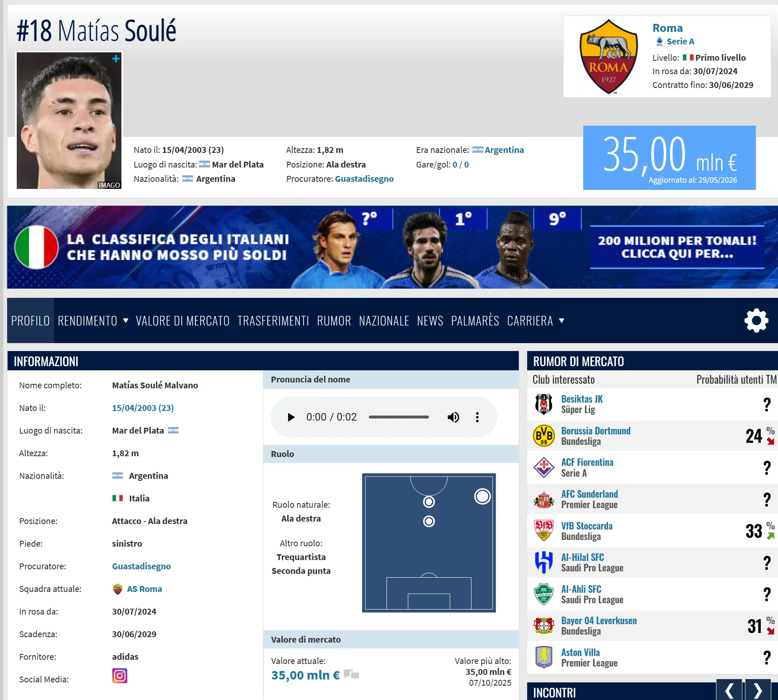Open the Guastadisegno link in Informazioni table
The image size is (778, 700).
pos(142,566)
